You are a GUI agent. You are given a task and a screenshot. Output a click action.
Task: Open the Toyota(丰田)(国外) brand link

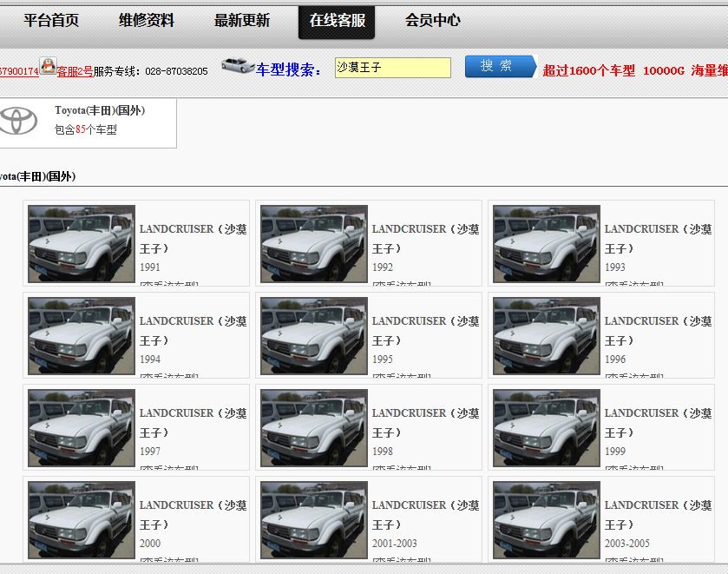pos(100,110)
